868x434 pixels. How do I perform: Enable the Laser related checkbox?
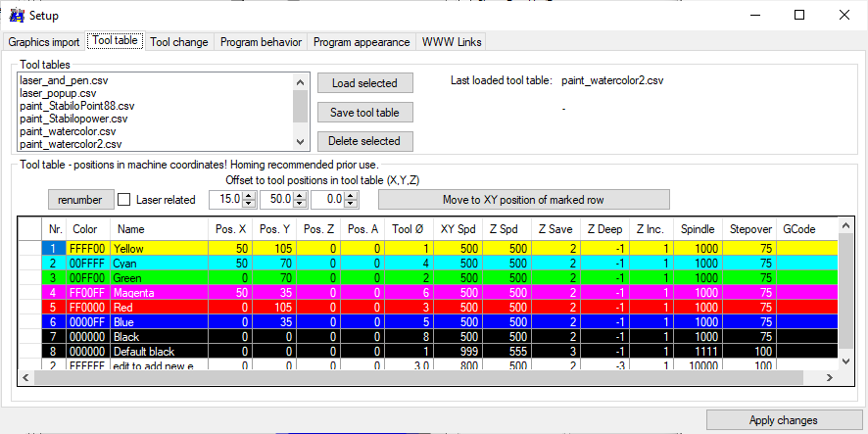(x=124, y=200)
